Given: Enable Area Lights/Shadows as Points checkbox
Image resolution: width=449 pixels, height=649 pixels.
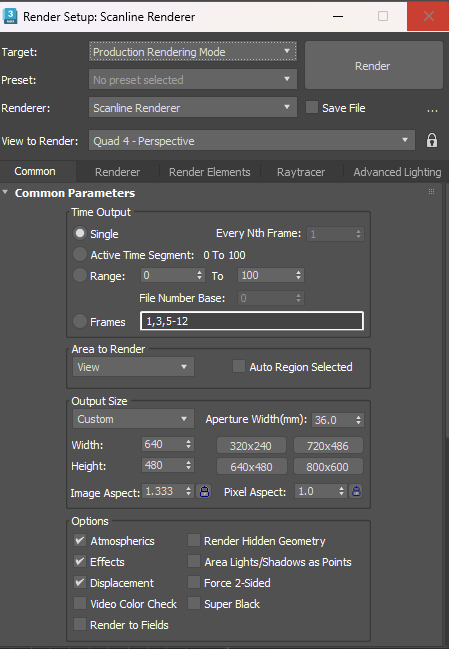Looking at the screenshot, I should tap(194, 561).
